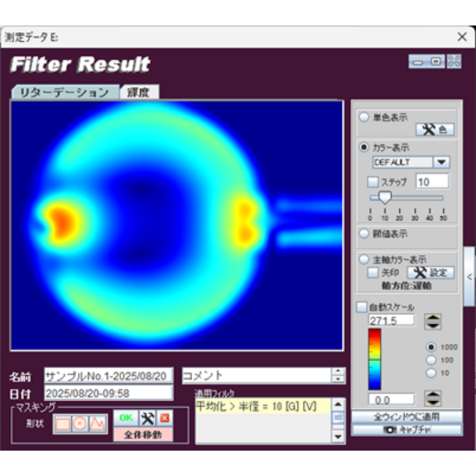Screen dimensions: 476x476
Task: Select the 100 scale range radio
Action: 431,360
